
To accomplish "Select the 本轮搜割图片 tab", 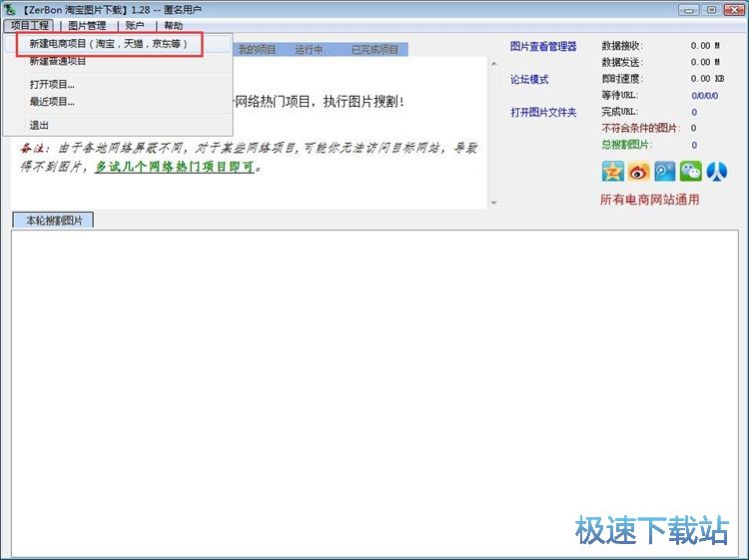I will click(x=54, y=220).
